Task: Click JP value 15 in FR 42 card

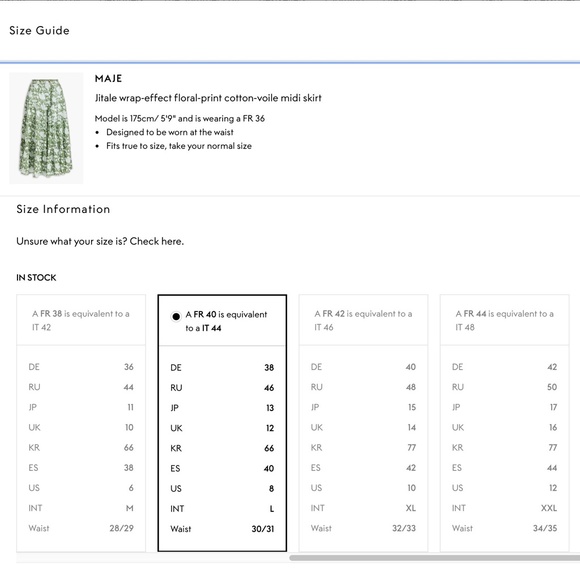Action: 412,407
